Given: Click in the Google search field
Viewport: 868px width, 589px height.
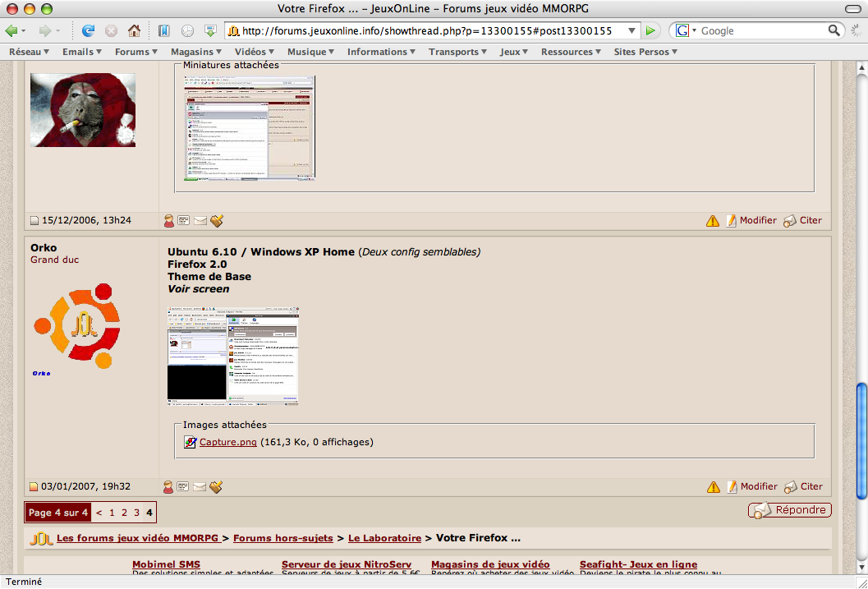Looking at the screenshot, I should pos(762,30).
